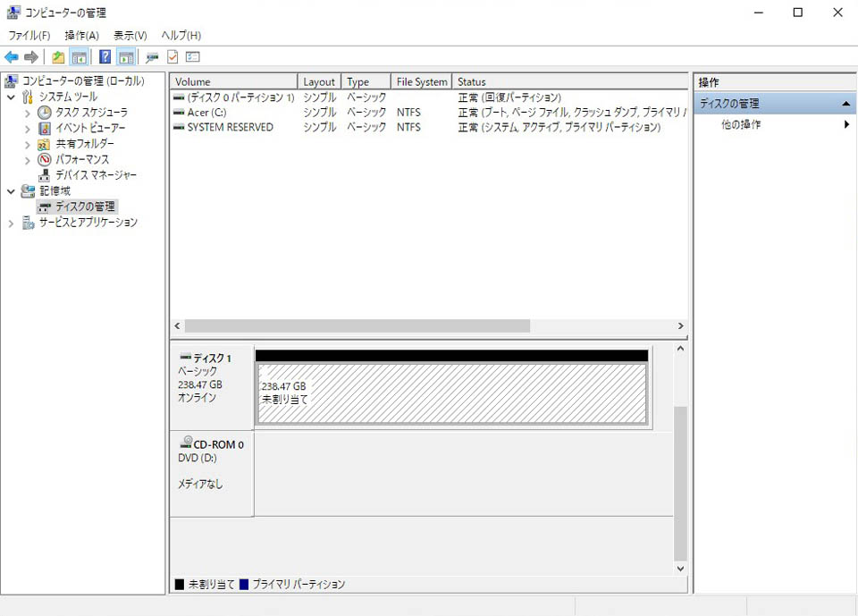Click the forward navigation arrow icon
This screenshot has height=616, width=858.
(x=31, y=56)
